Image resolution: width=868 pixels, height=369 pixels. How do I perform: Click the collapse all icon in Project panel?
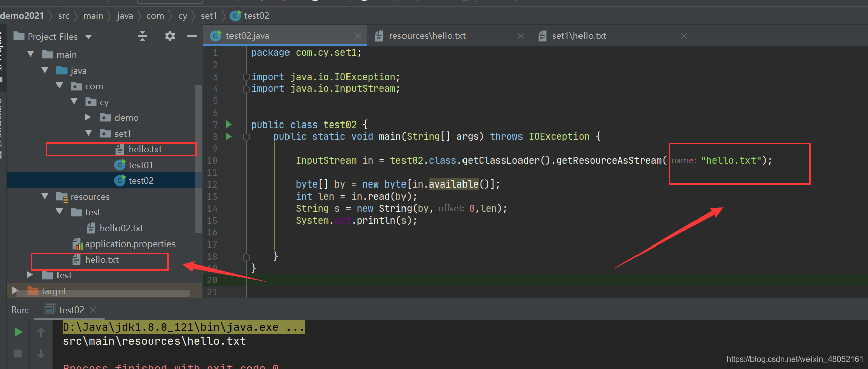click(143, 36)
